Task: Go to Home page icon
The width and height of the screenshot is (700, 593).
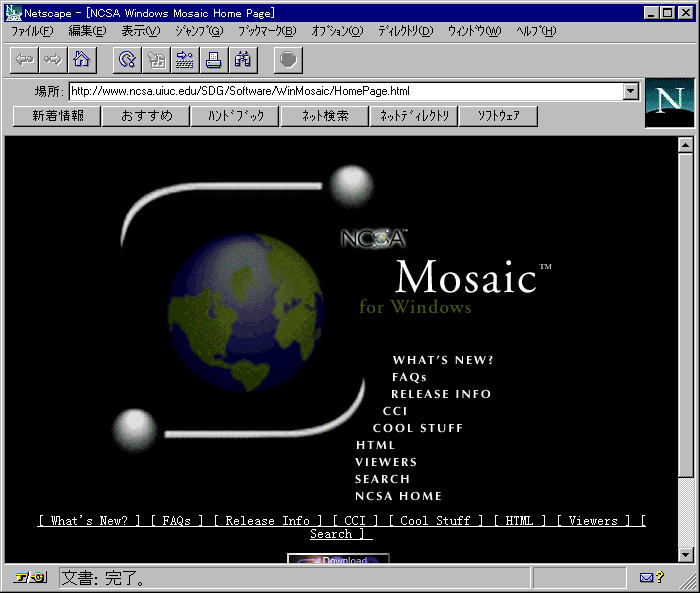Action: point(82,59)
